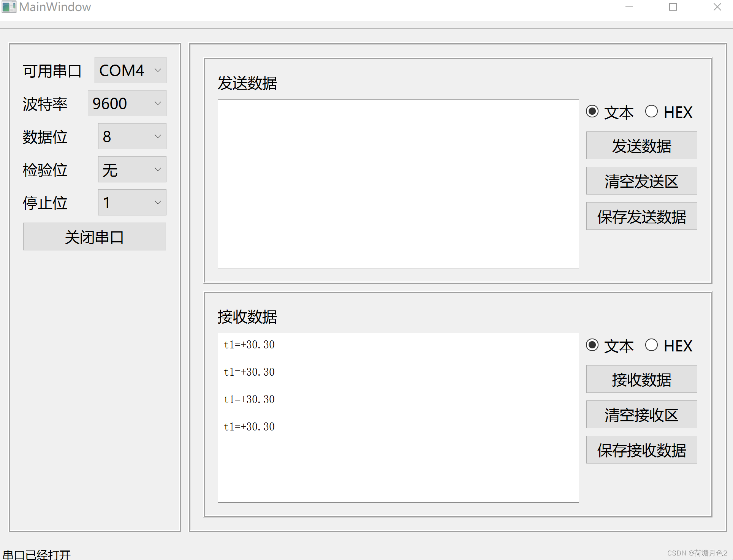Select HEX radio in send data section
This screenshot has height=560, width=733.
[669, 112]
